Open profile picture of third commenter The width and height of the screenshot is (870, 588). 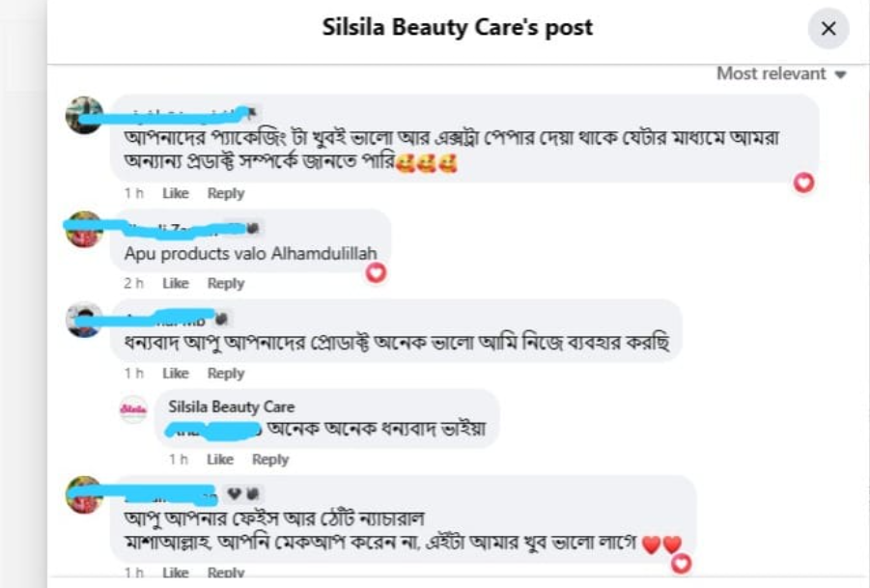click(84, 320)
